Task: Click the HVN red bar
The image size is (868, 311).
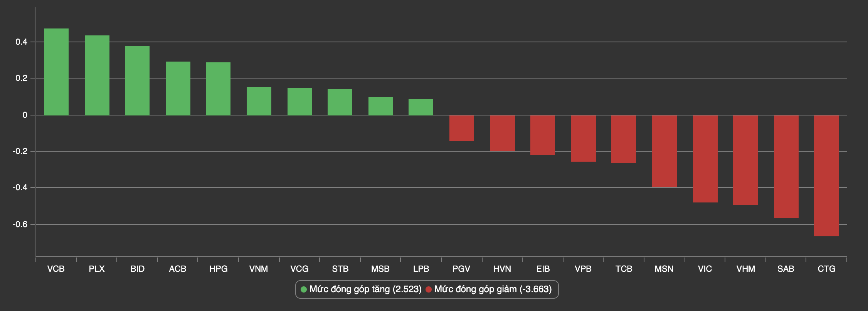Action: pos(503,133)
